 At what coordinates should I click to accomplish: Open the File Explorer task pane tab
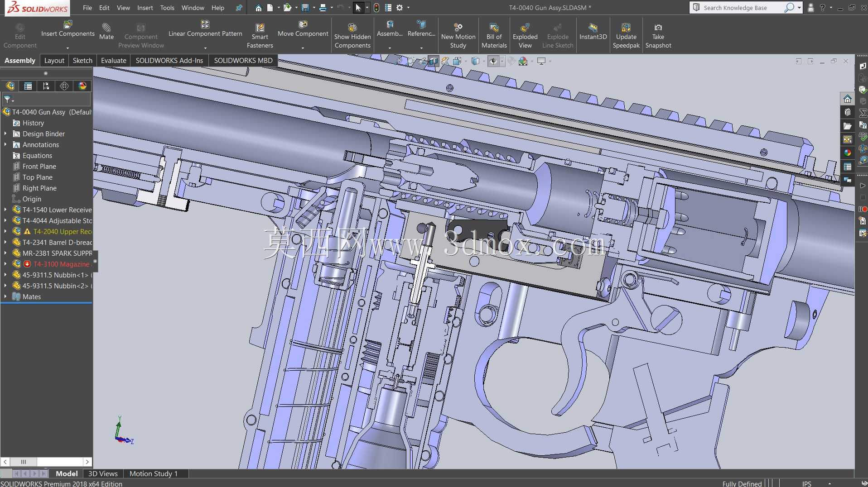pyautogui.click(x=848, y=126)
